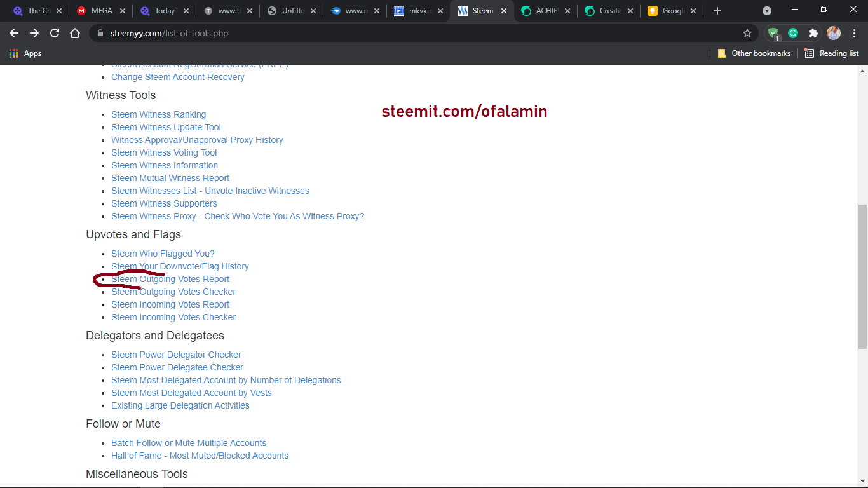
Task: Open Change Steem Account Recovery link
Action: click(x=178, y=77)
